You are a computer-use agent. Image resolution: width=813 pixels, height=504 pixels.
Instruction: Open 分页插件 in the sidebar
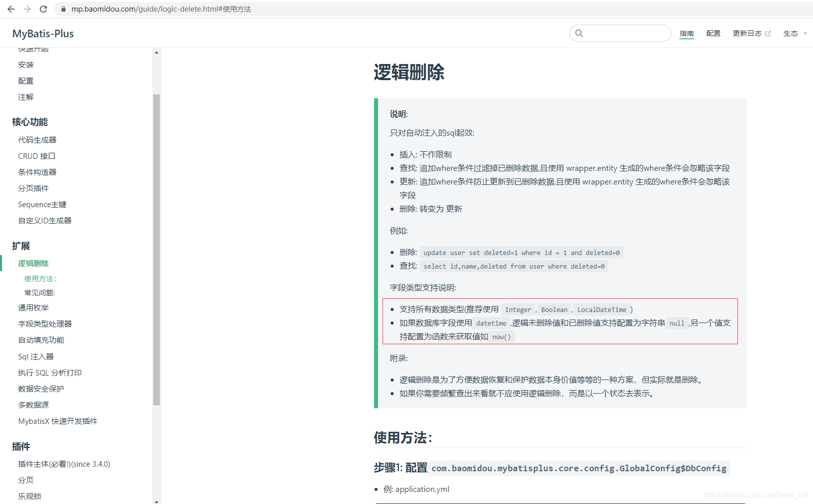coord(33,188)
